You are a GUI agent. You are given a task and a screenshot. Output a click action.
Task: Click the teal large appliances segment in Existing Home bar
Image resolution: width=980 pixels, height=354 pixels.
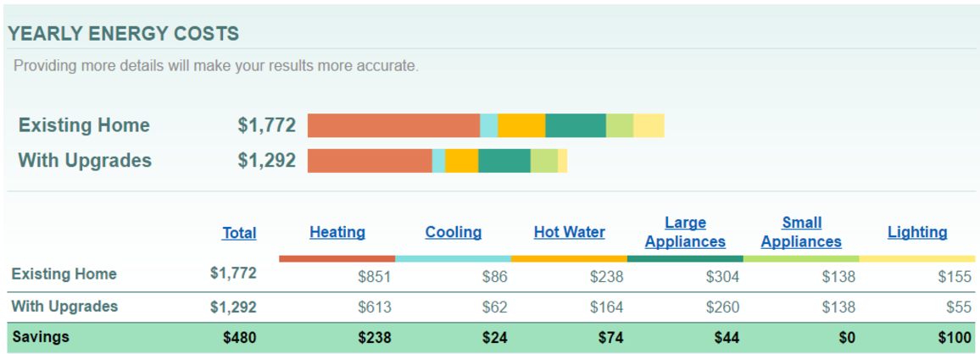tap(575, 125)
